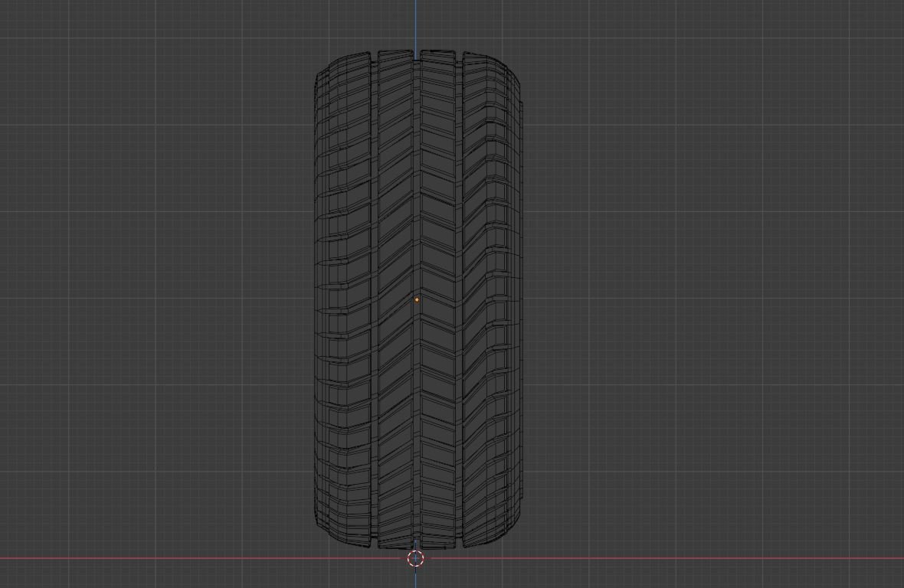The width and height of the screenshot is (904, 588).
Task: Select the tire wireframe mesh object
Action: [418, 299]
